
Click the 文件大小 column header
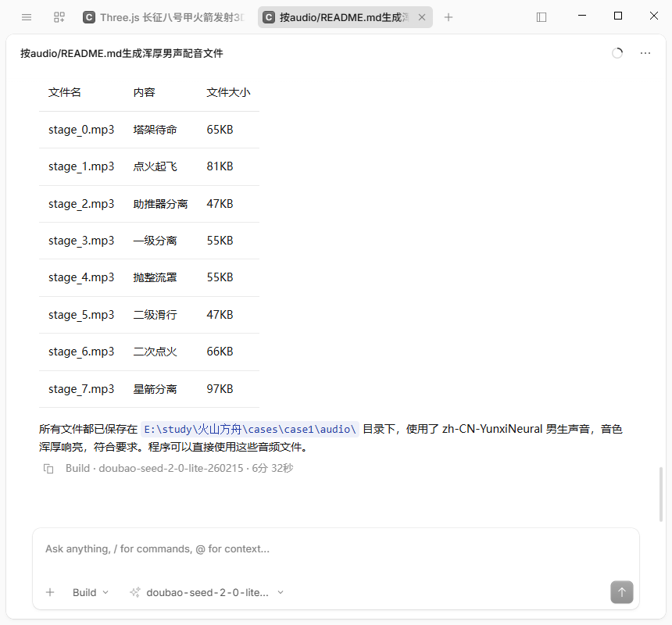[x=228, y=92]
